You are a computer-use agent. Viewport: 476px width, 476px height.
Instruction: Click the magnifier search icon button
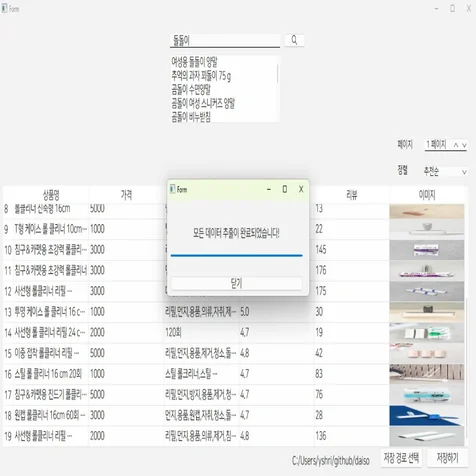(x=294, y=40)
